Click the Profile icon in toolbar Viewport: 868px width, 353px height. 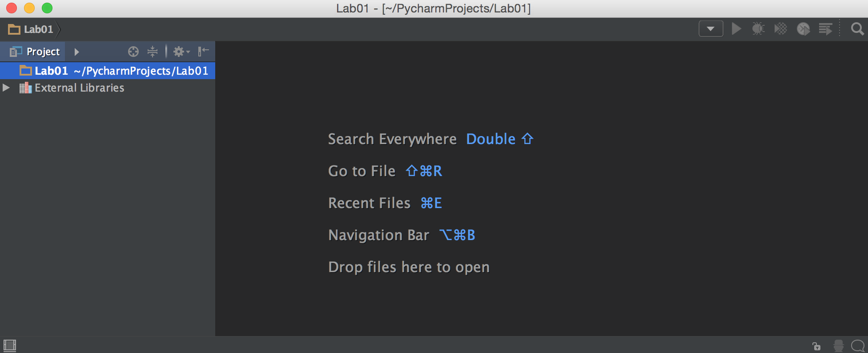coord(803,29)
